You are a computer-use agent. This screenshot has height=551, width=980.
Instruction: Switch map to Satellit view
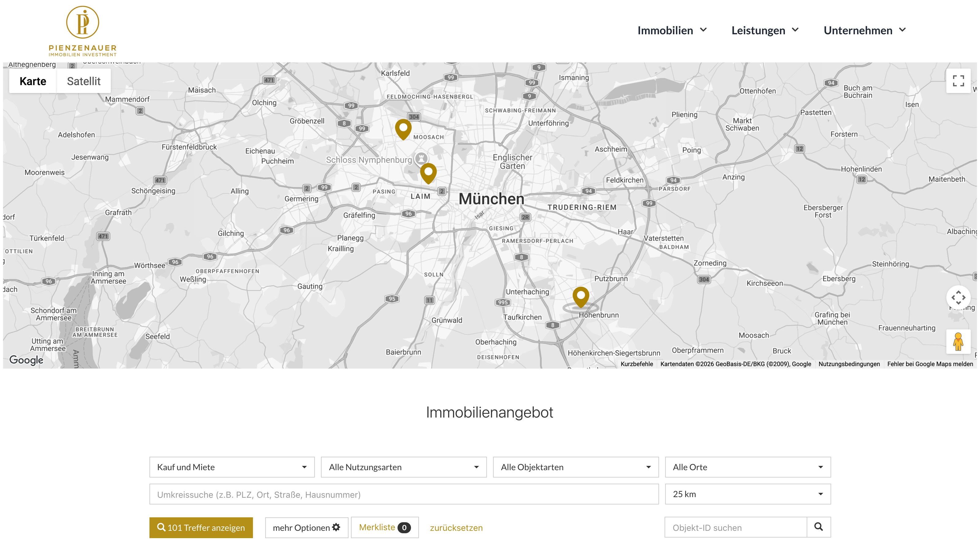click(x=84, y=81)
